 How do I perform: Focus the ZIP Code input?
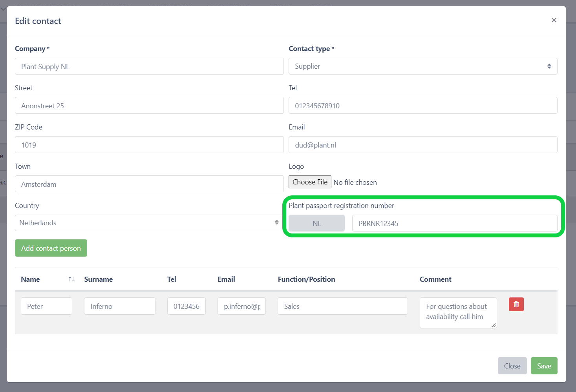(x=149, y=145)
